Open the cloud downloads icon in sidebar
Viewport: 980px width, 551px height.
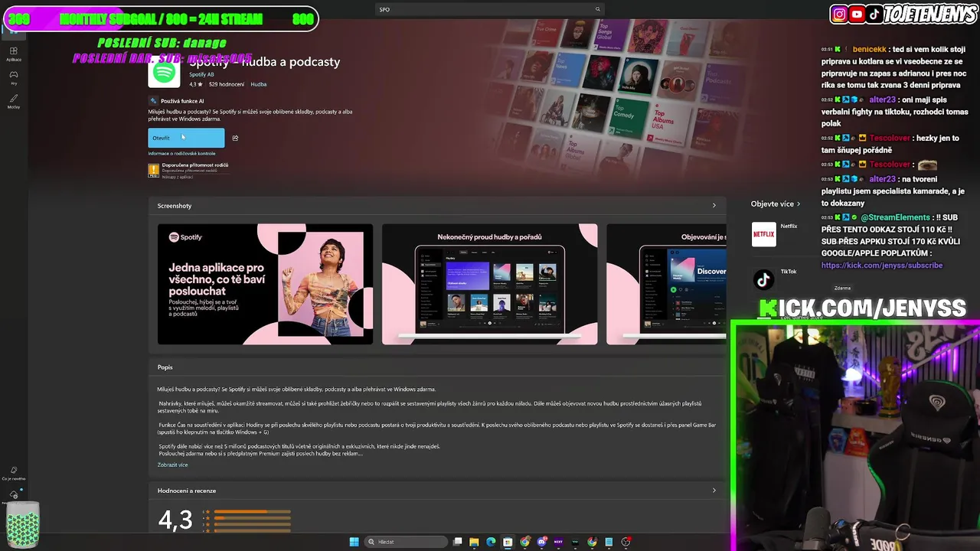pos(14,494)
